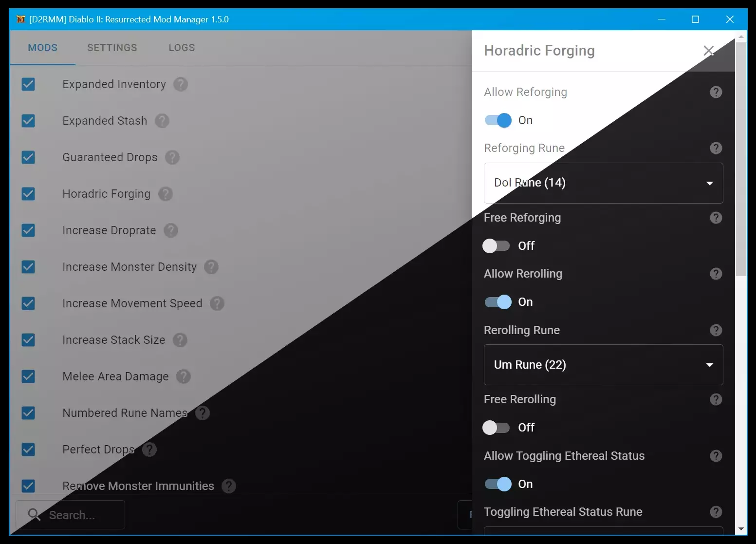Uncheck Increase Movement Speed mod

28,303
